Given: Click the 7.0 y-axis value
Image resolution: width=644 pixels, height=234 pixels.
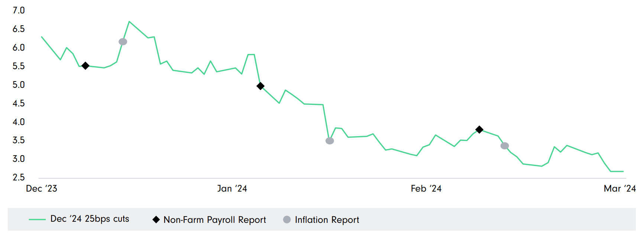Looking at the screenshot, I should (x=19, y=10).
